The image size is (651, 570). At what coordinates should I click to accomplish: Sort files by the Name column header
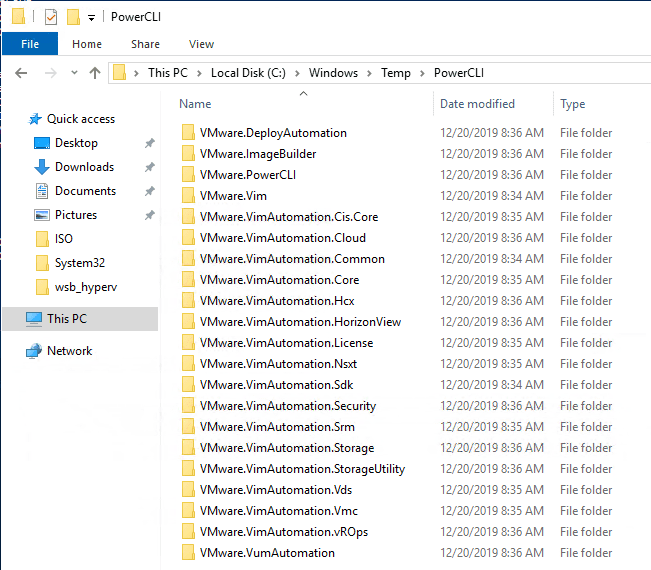pos(195,104)
